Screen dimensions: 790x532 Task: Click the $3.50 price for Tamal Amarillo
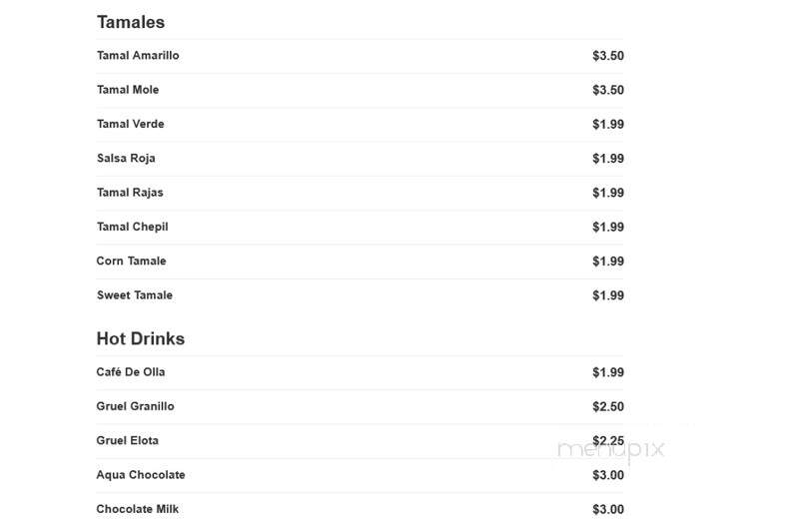point(608,55)
